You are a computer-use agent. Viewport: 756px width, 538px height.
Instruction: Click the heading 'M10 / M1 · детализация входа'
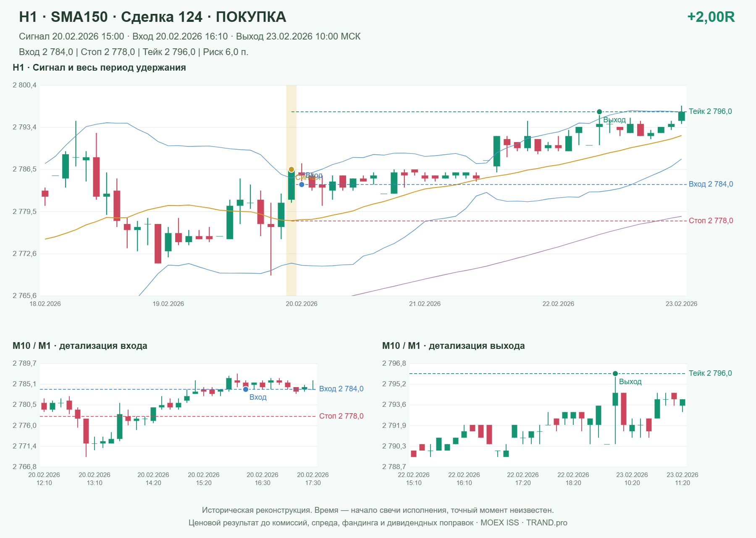click(x=80, y=346)
